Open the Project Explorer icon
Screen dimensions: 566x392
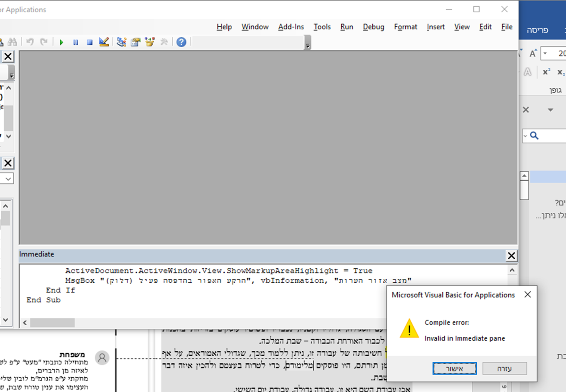(121, 42)
